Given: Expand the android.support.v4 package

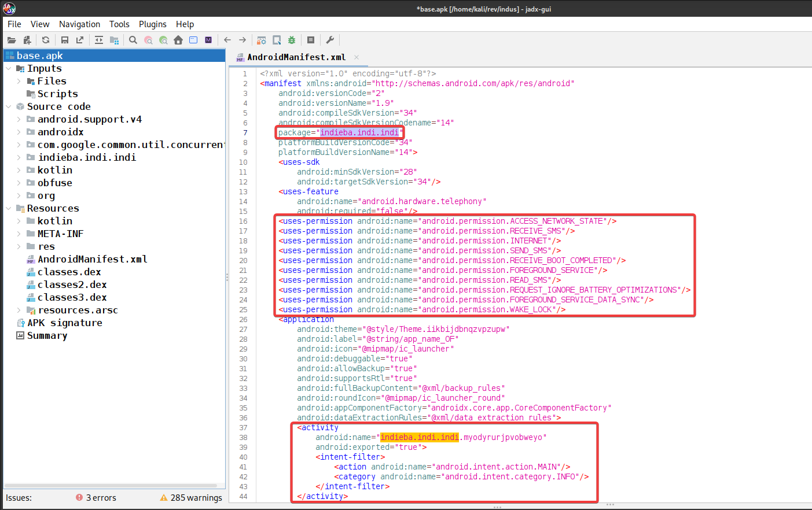Looking at the screenshot, I should (x=19, y=119).
